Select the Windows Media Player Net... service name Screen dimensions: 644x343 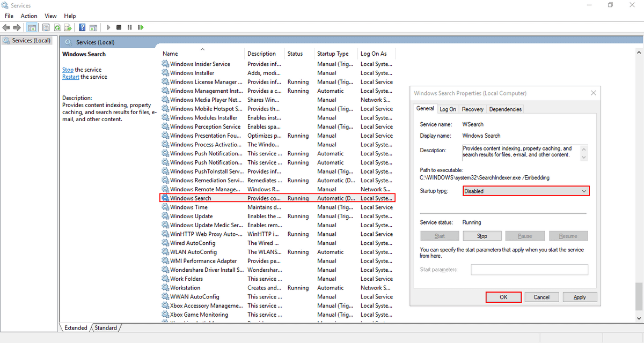[206, 100]
